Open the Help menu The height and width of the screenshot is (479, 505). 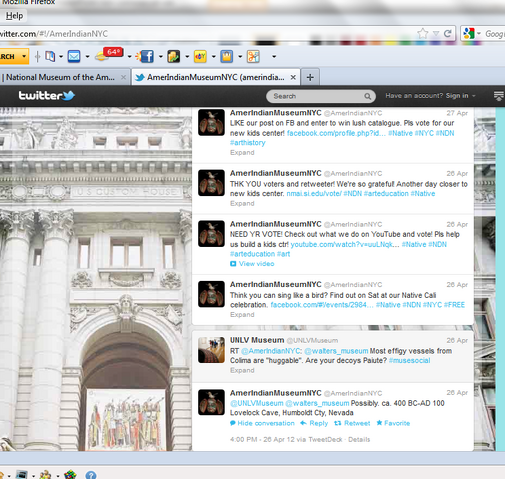click(x=14, y=16)
